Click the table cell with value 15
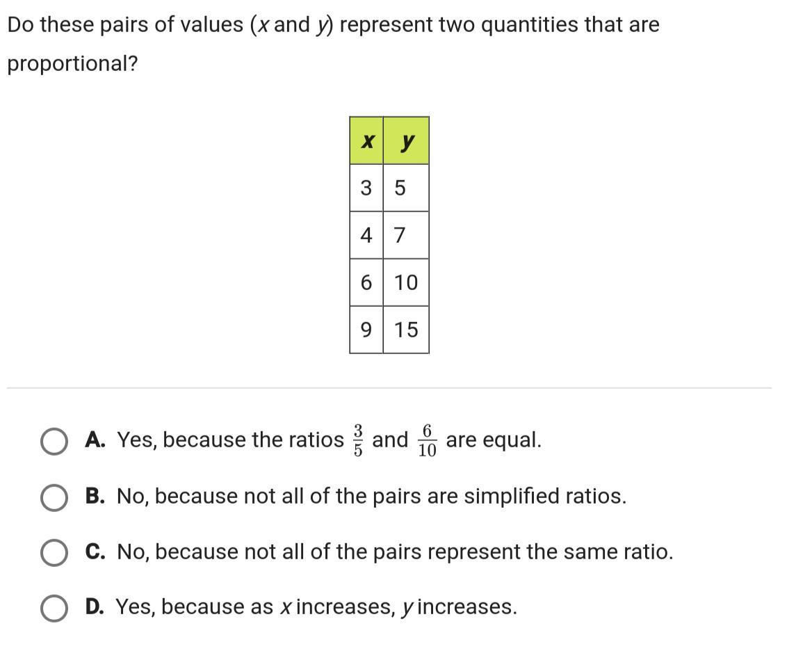 pos(406,330)
